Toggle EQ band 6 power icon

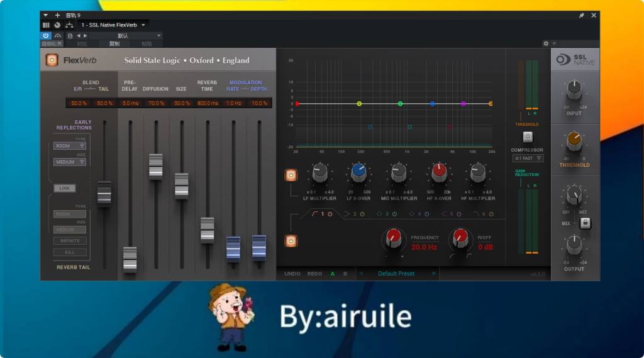click(x=491, y=214)
